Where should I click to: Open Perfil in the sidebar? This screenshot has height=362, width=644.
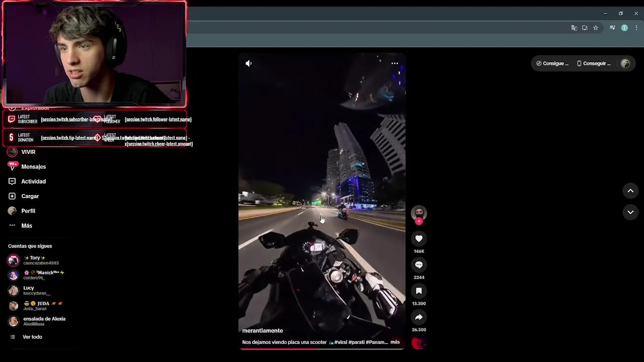tap(28, 211)
